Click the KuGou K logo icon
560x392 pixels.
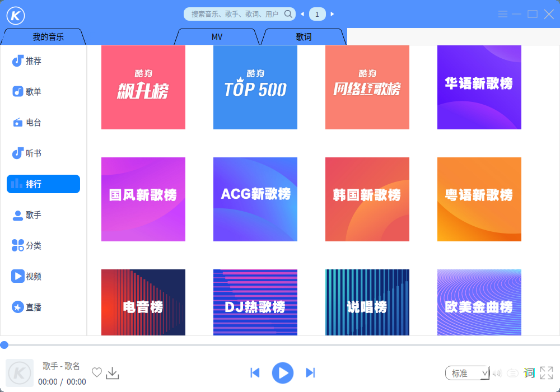[16, 16]
